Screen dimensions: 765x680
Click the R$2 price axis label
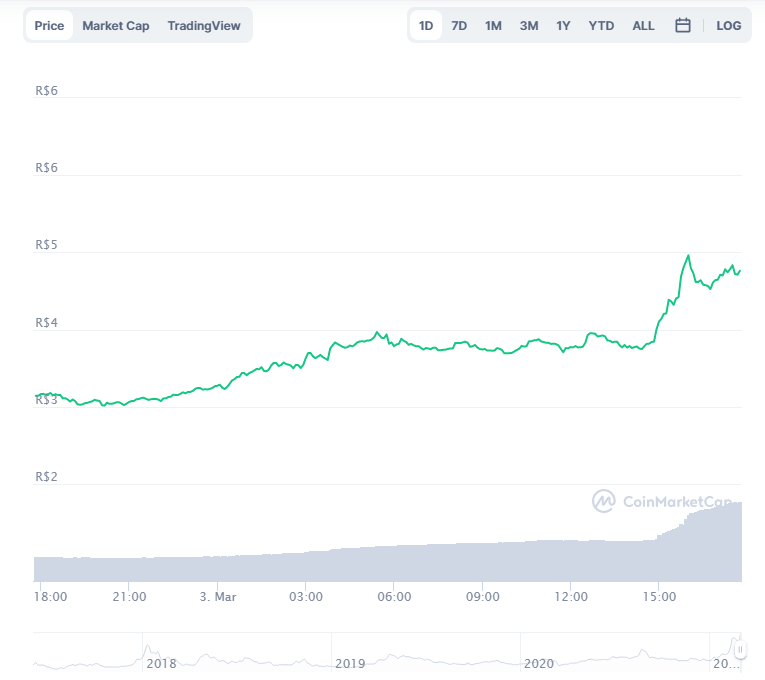tap(46, 477)
